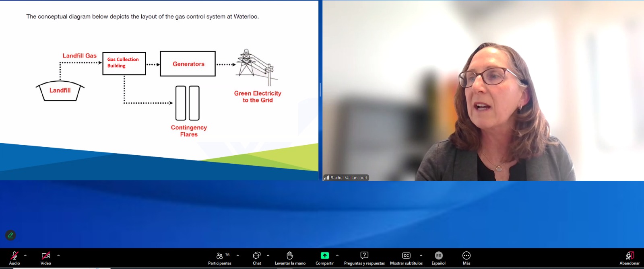Click the Rachel Vaillancourt name label

349,178
